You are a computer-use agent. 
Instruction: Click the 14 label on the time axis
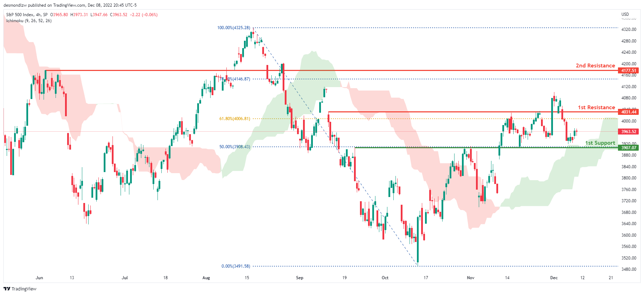[507, 278]
